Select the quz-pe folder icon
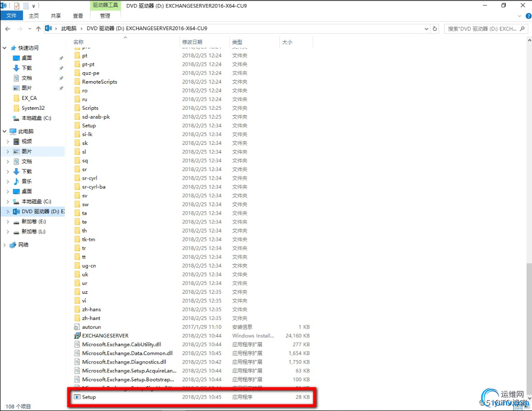 tap(77, 73)
